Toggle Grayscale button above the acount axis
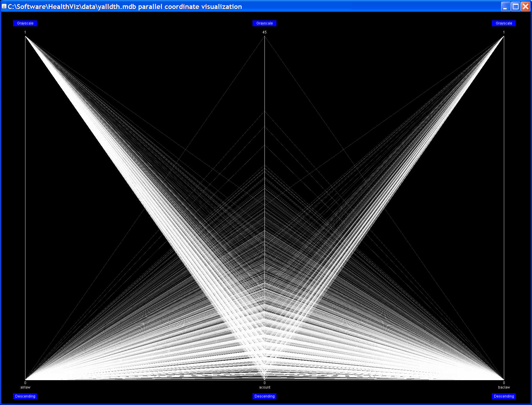The width and height of the screenshot is (532, 405). pyautogui.click(x=265, y=23)
